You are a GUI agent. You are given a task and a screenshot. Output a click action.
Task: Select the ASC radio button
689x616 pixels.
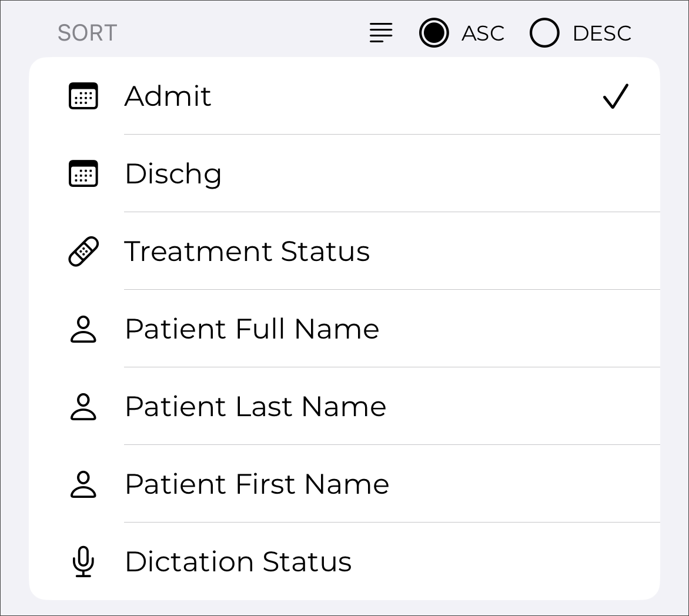(x=434, y=33)
